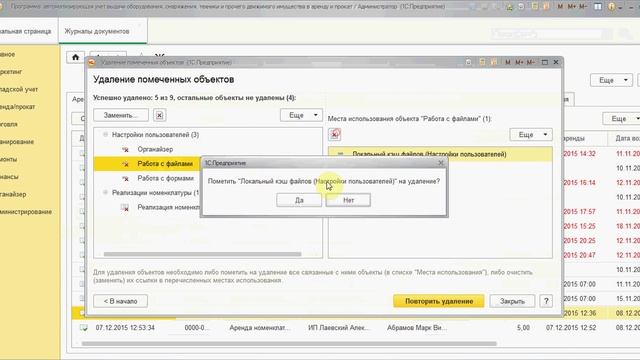
Task: Click date cell 07.12.2015 12:52
Action: (571, 327)
